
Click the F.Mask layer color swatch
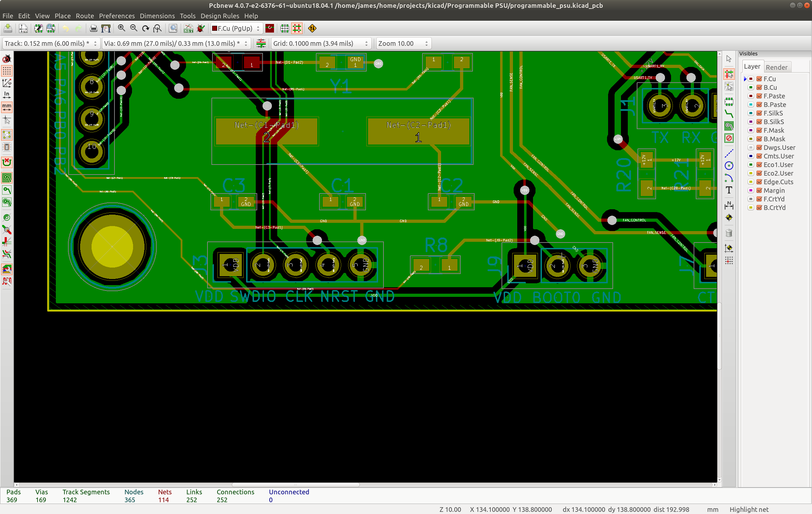click(x=751, y=131)
